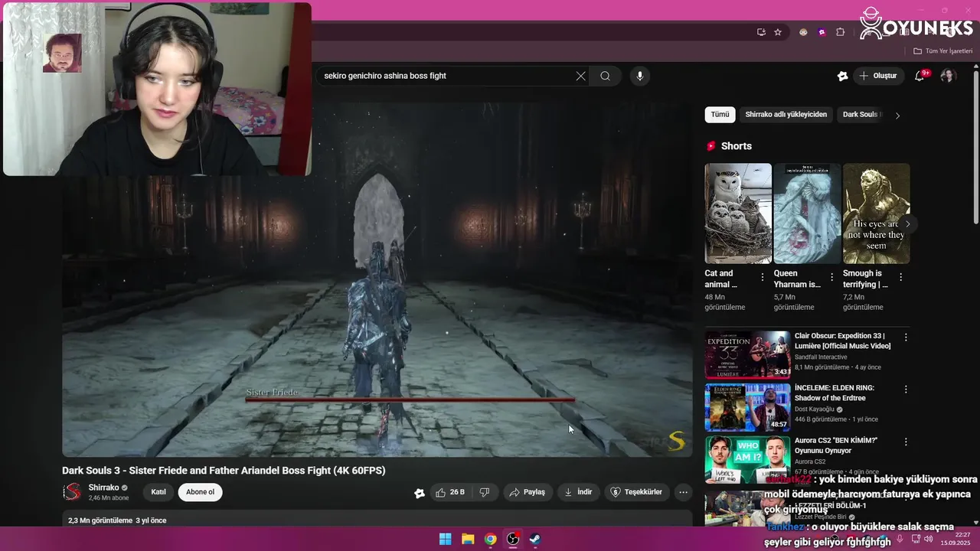Click the Aurora CS2 BEN KİMİM title
The height and width of the screenshot is (551, 980).
coord(836,445)
